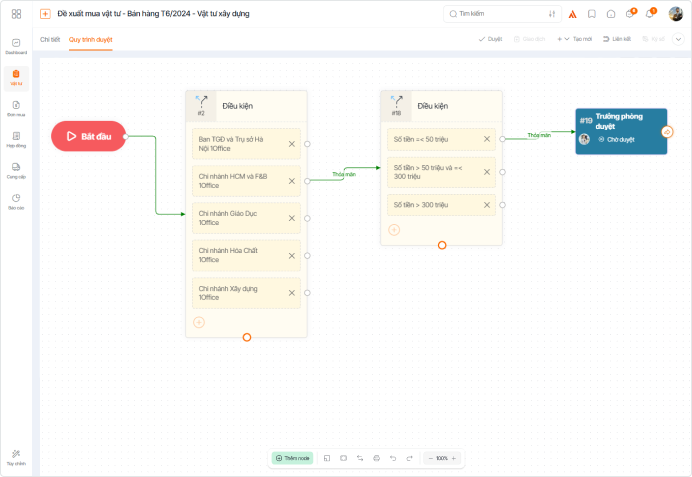Click orange connector icon on node #19
This screenshot has height=477, width=692.
667,132
